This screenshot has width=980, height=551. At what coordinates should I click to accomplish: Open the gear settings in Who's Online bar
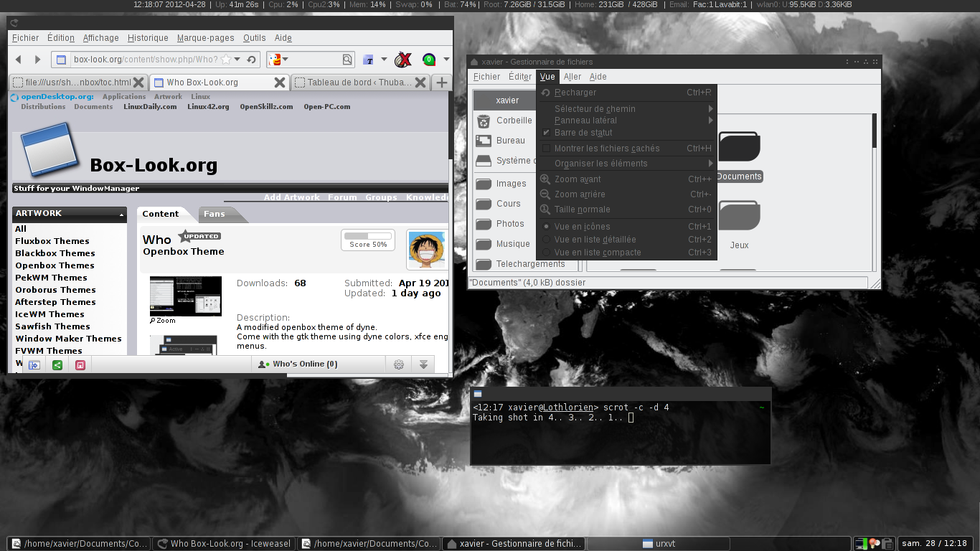[x=399, y=364]
